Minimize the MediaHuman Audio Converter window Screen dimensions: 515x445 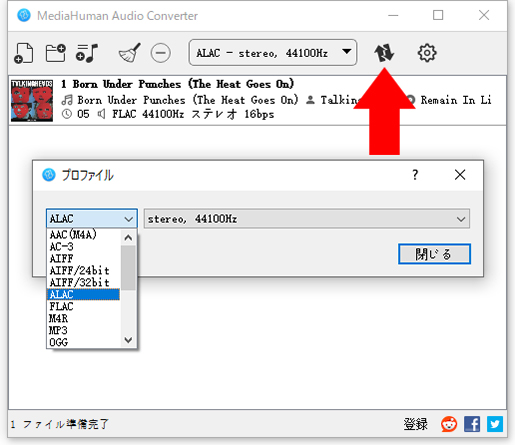point(393,15)
